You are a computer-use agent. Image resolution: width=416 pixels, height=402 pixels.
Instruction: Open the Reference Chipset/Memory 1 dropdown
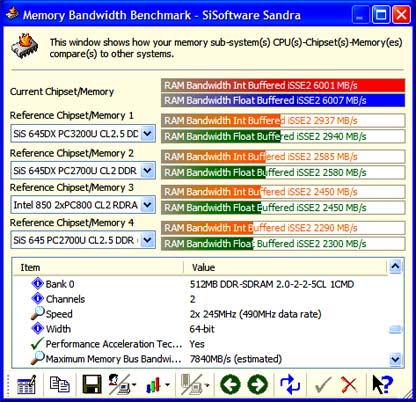[x=147, y=134]
